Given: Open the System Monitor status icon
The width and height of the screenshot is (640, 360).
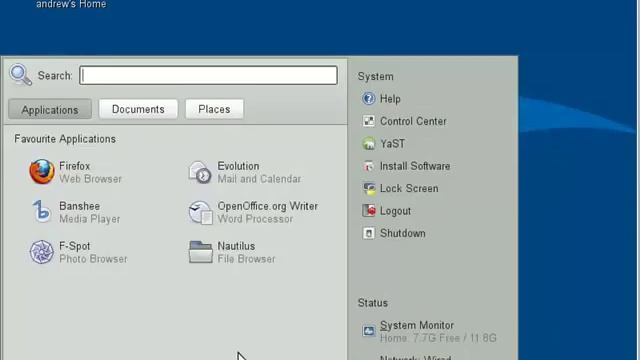Looking at the screenshot, I should click(369, 331).
